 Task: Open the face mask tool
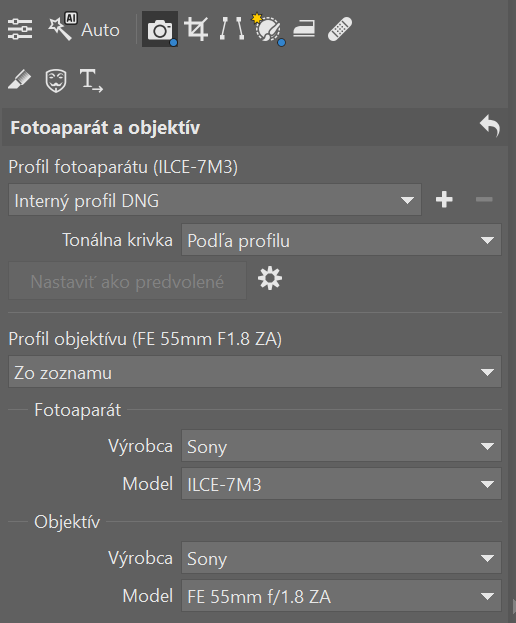[x=56, y=81]
